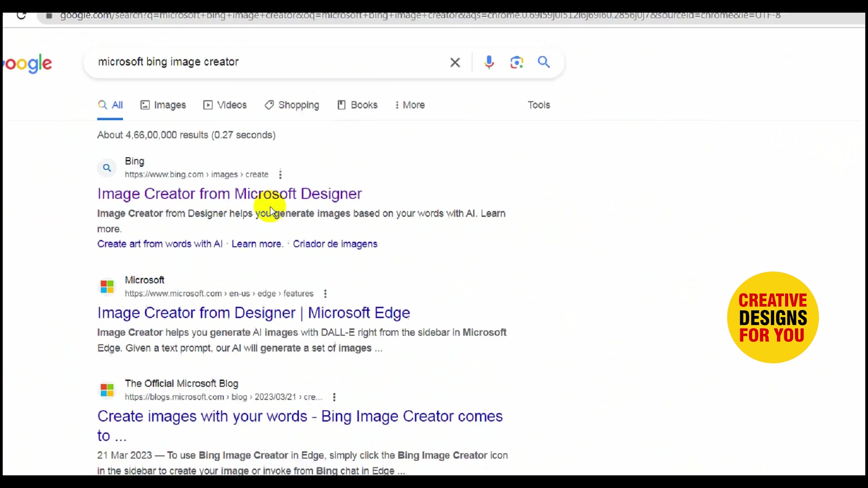
Task: Click the page reload icon
Action: [x=21, y=16]
